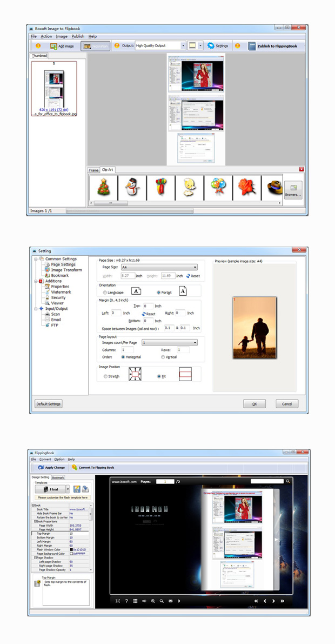
Task: Open the Float template dropdown arrow
Action: tap(68, 489)
